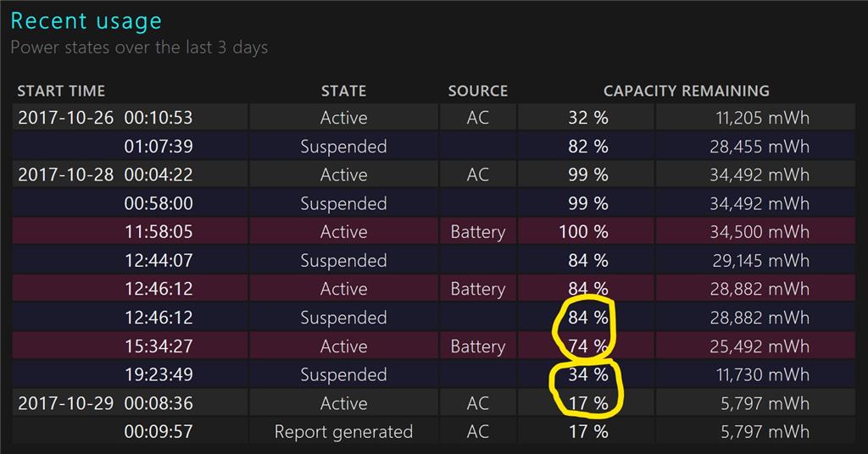Click the Recent usage heading
Image resolution: width=868 pixels, height=454 pixels.
[86, 21]
